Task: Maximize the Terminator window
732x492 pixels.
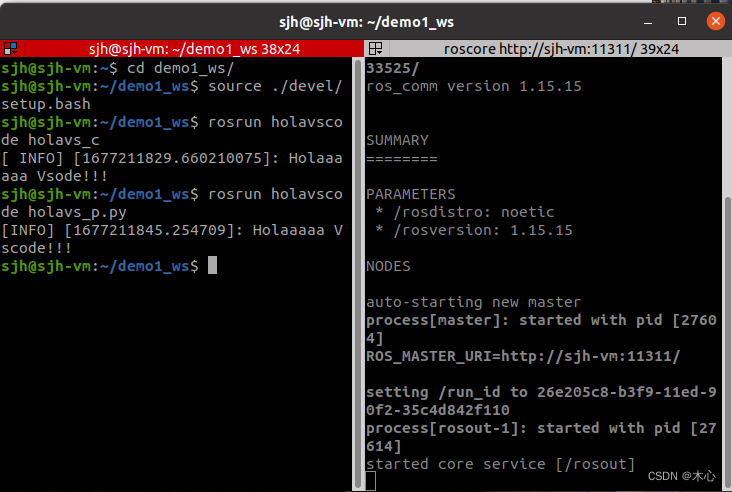Action: (x=682, y=21)
